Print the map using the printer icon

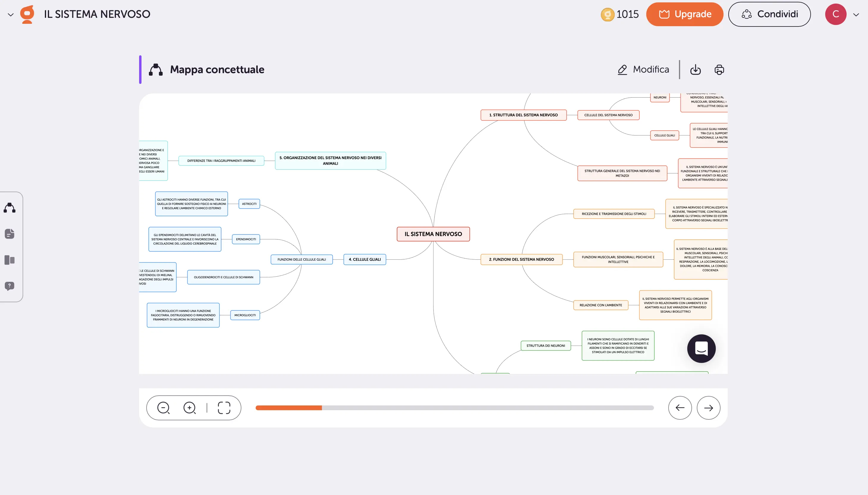tap(719, 69)
